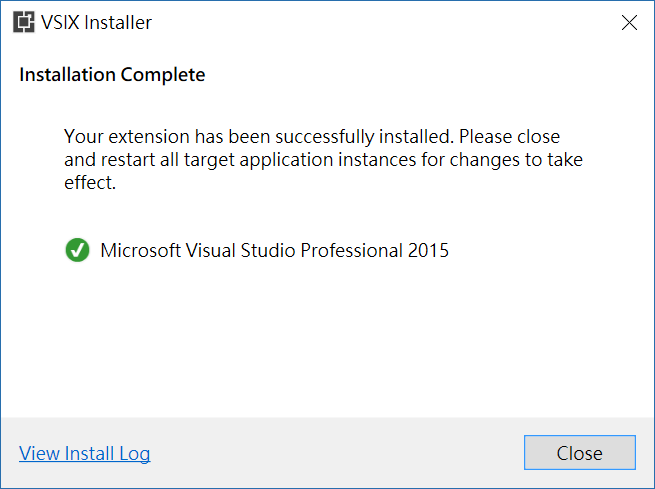
Task: Click the Microsoft Visual Studio Professional 2015 label
Action: pos(275,250)
